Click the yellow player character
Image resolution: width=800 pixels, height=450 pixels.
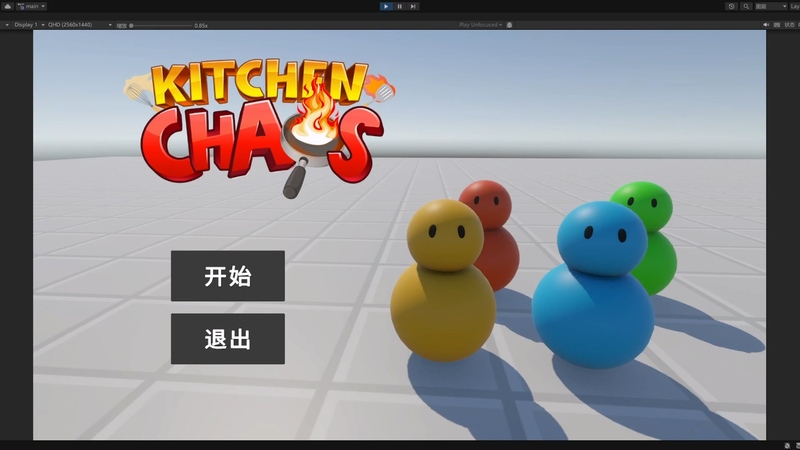[443, 281]
